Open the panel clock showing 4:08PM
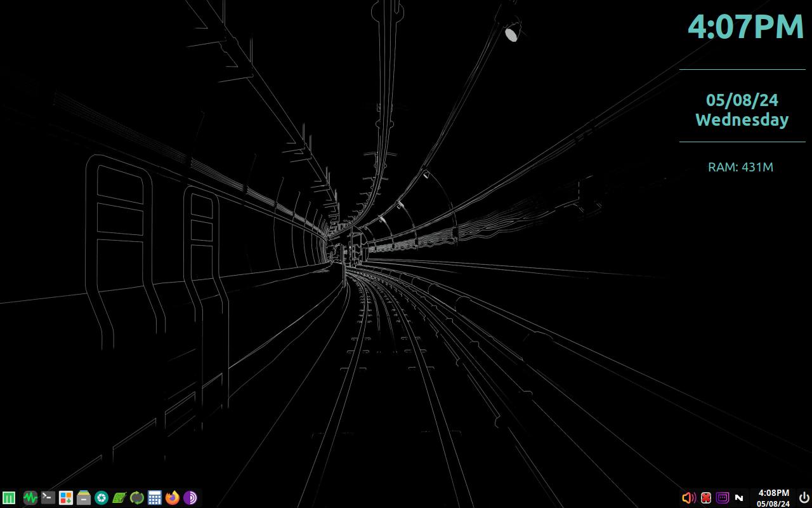 click(x=773, y=498)
